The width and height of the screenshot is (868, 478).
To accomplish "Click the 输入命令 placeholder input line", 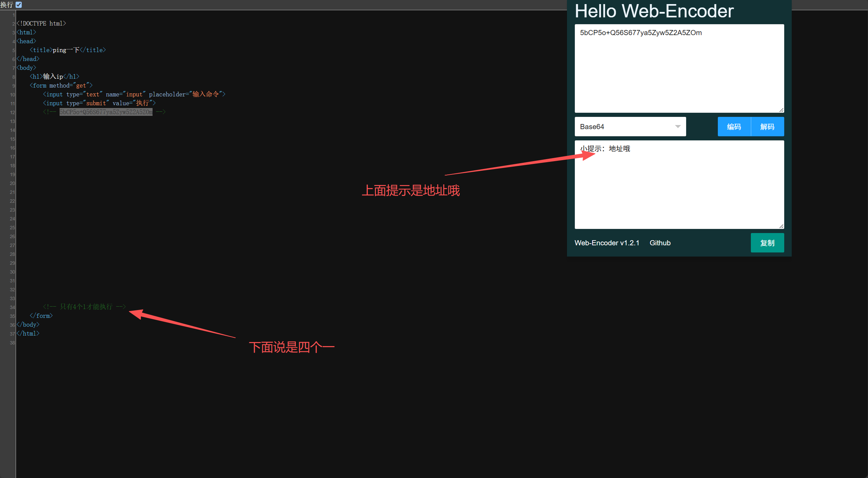I will pos(134,94).
